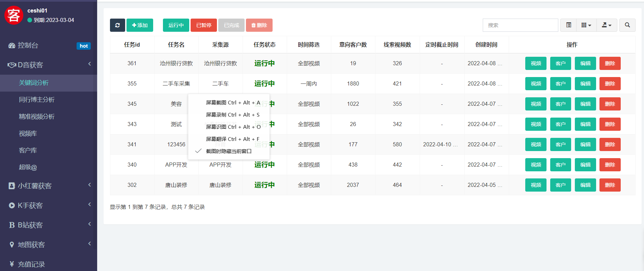Click the 任务id column header
The image size is (644, 271).
[132, 45]
